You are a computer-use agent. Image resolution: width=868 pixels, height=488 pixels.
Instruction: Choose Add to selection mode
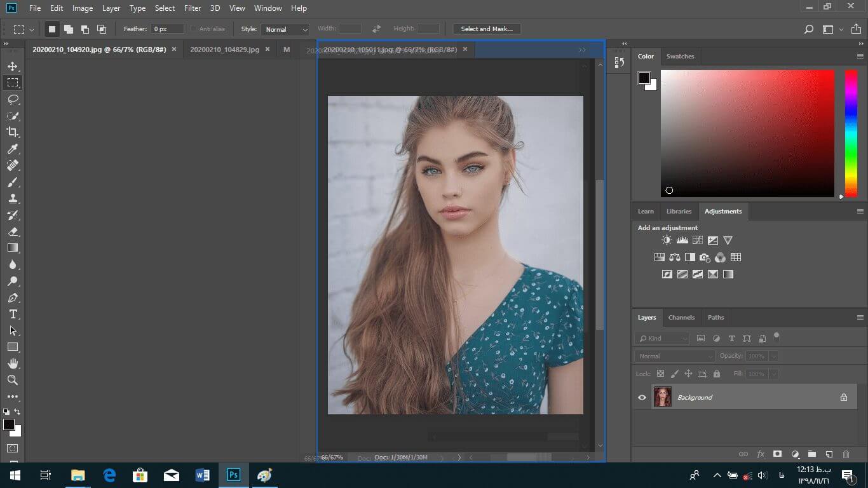[x=68, y=29]
